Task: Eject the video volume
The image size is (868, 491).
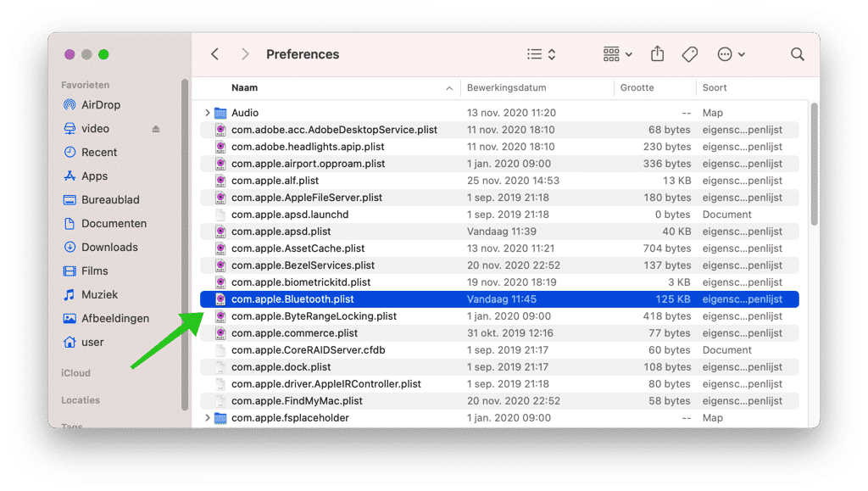Action: pos(156,128)
